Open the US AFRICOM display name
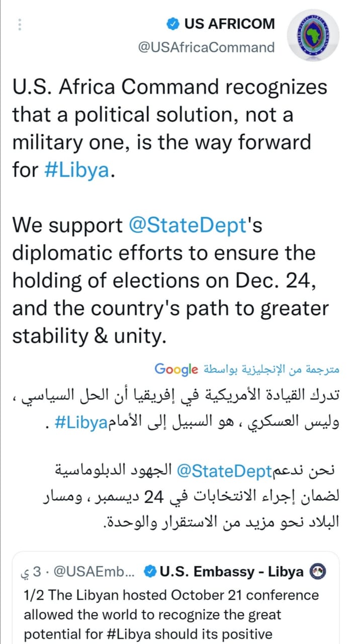Screen dimensions: 351x644 click(x=229, y=24)
